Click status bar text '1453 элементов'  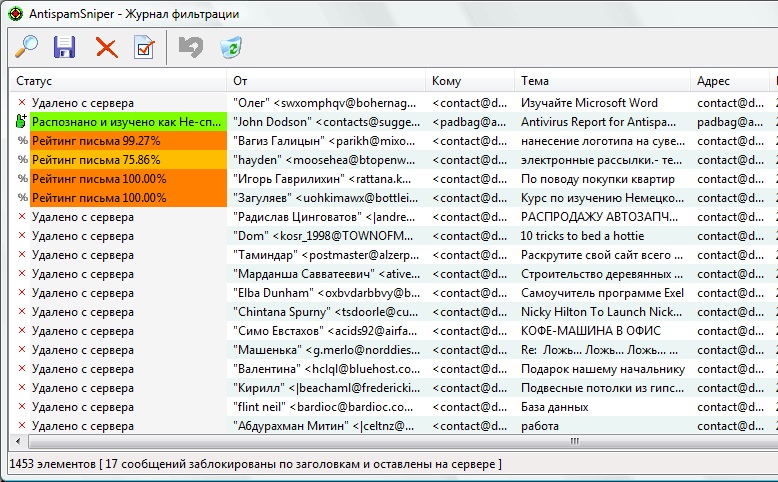[x=53, y=464]
